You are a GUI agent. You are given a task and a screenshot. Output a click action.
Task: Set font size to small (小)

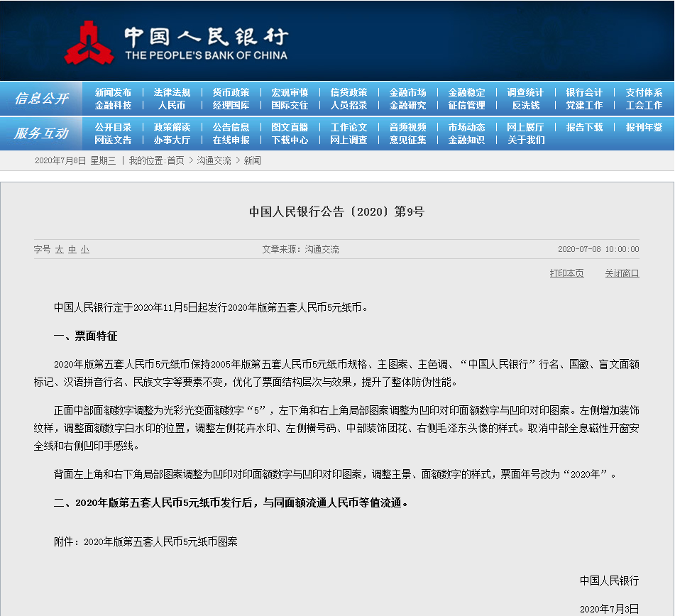tap(84, 250)
